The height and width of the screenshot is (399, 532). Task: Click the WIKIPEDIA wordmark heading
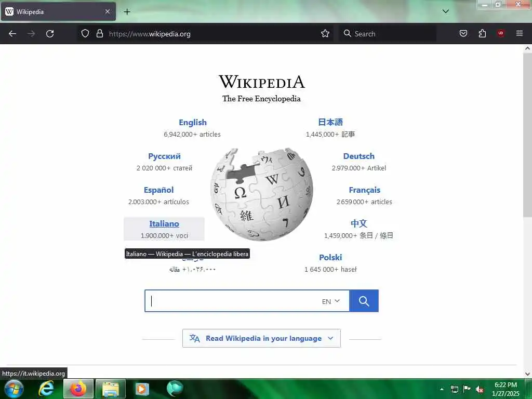click(x=262, y=82)
